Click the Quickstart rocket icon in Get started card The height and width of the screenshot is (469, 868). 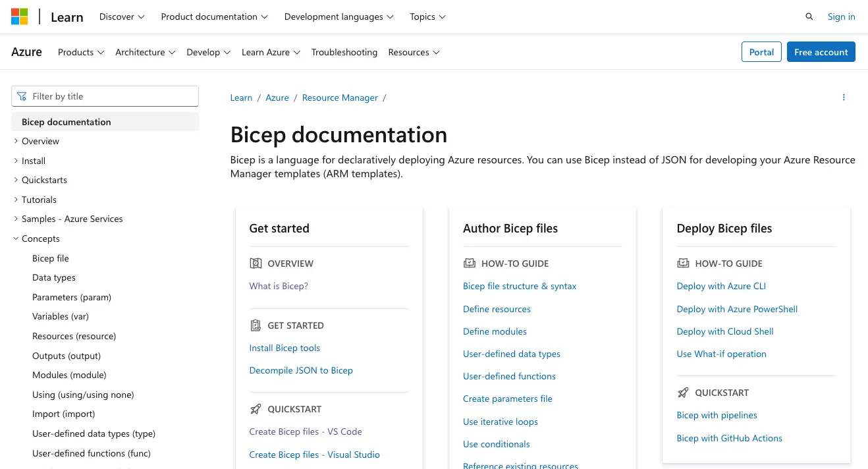(x=256, y=409)
